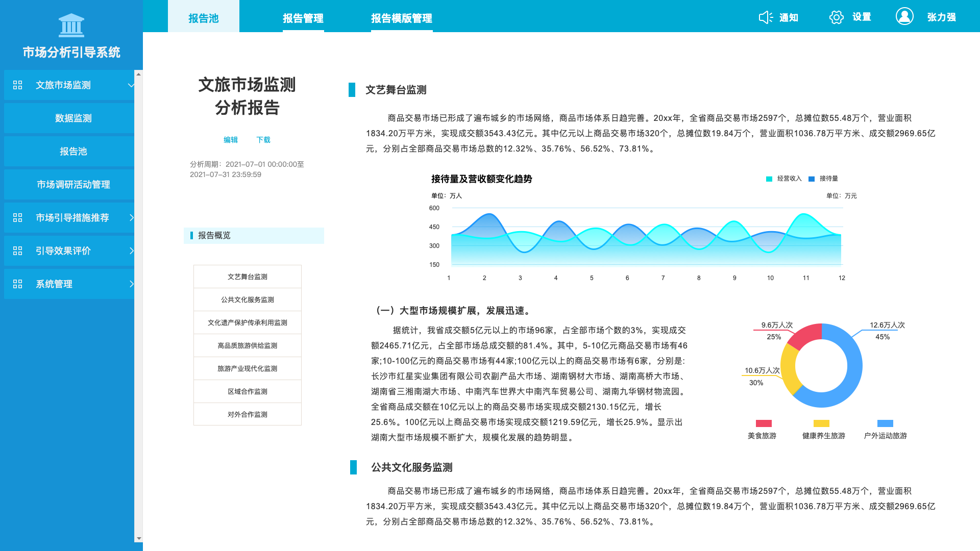Switch to the 报告管理 tab
Image resolution: width=980 pixels, height=551 pixels.
pos(303,18)
